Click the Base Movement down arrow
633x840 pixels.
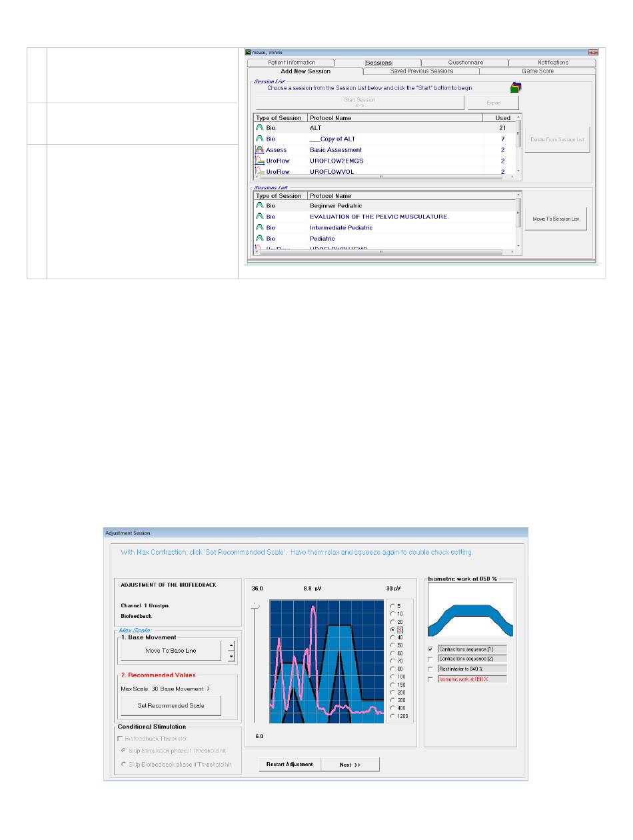pos(231,656)
